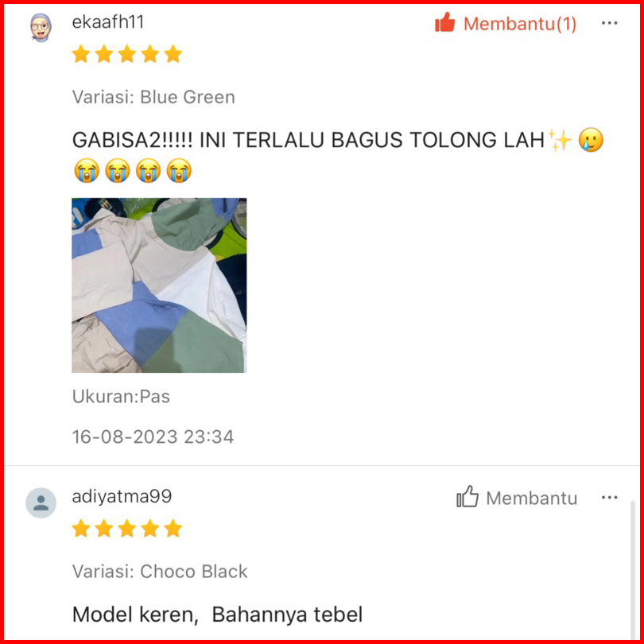Click the review text Model keren, Bahannya tebel
The height and width of the screenshot is (644, 644).
(x=217, y=615)
